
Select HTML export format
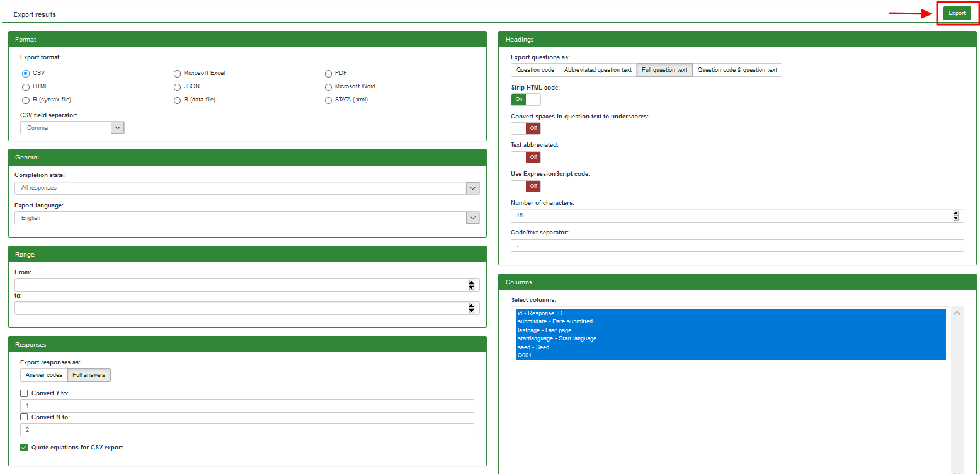pyautogui.click(x=26, y=87)
